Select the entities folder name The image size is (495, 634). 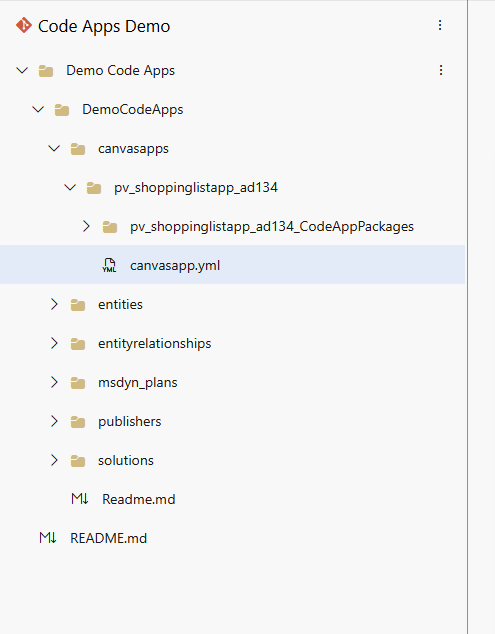(120, 304)
